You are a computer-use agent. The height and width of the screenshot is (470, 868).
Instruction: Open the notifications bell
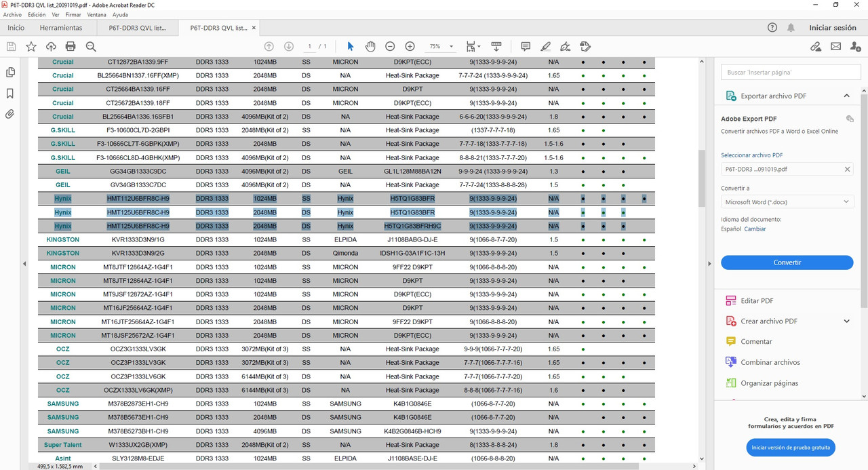click(791, 28)
